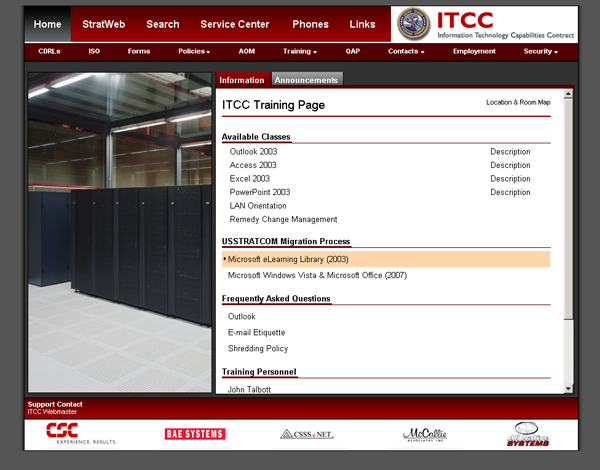Open Microsoft Windows Vista & Office (2007)
Image resolution: width=600 pixels, height=470 pixels.
pyautogui.click(x=317, y=275)
